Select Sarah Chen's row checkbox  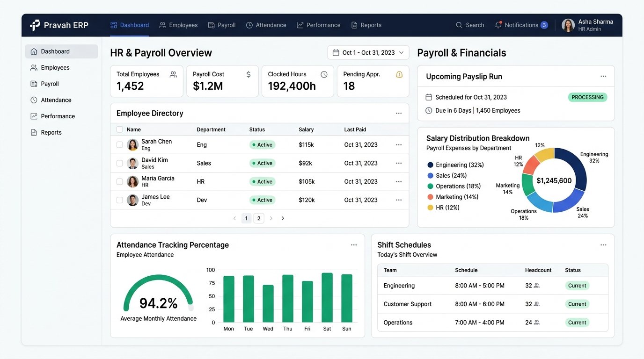[x=120, y=145]
